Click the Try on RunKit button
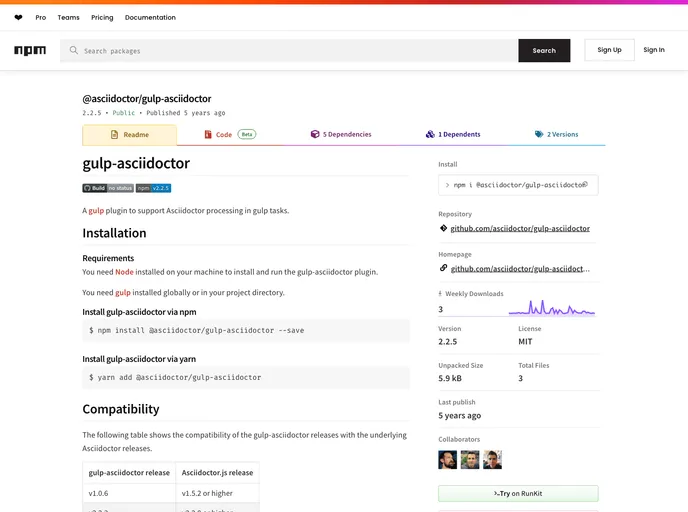This screenshot has height=512, width=688. pos(518,494)
